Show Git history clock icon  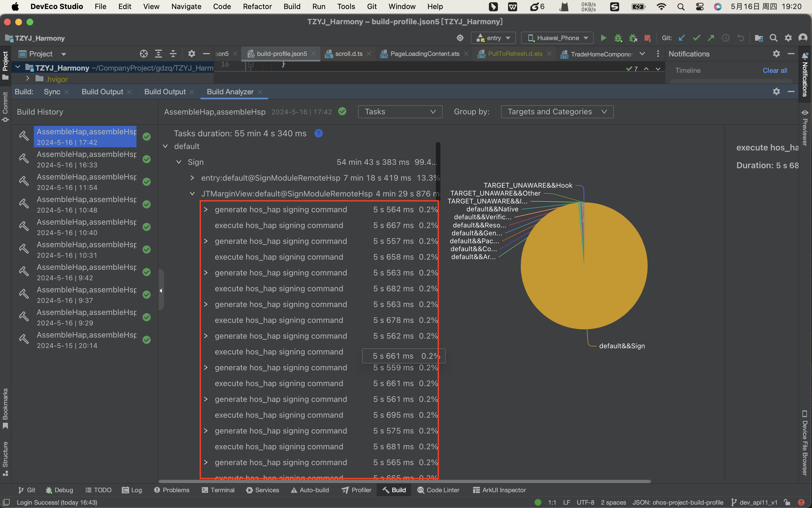click(725, 38)
